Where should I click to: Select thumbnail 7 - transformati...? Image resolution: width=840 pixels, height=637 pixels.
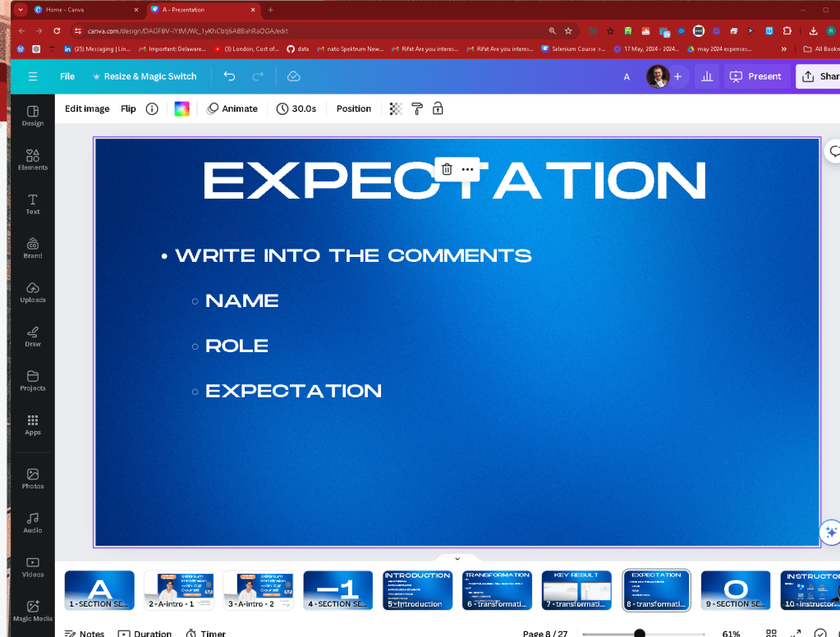tap(576, 590)
